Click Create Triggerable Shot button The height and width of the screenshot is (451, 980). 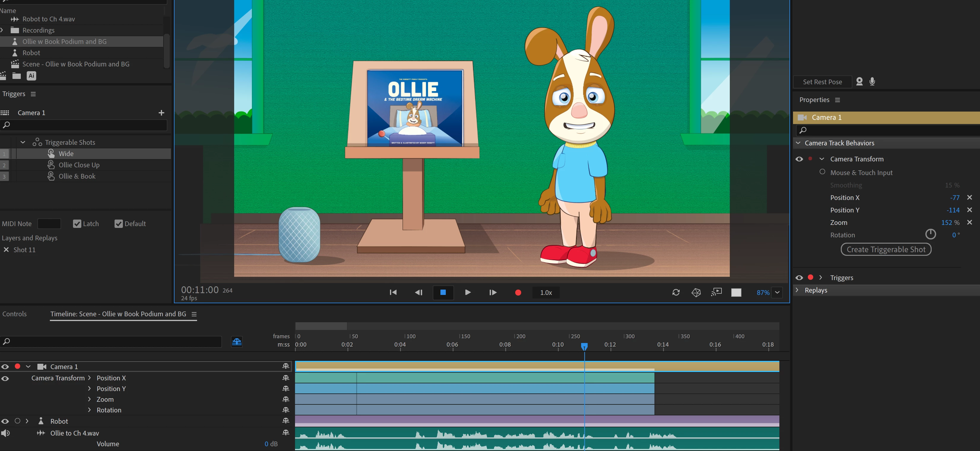tap(886, 250)
